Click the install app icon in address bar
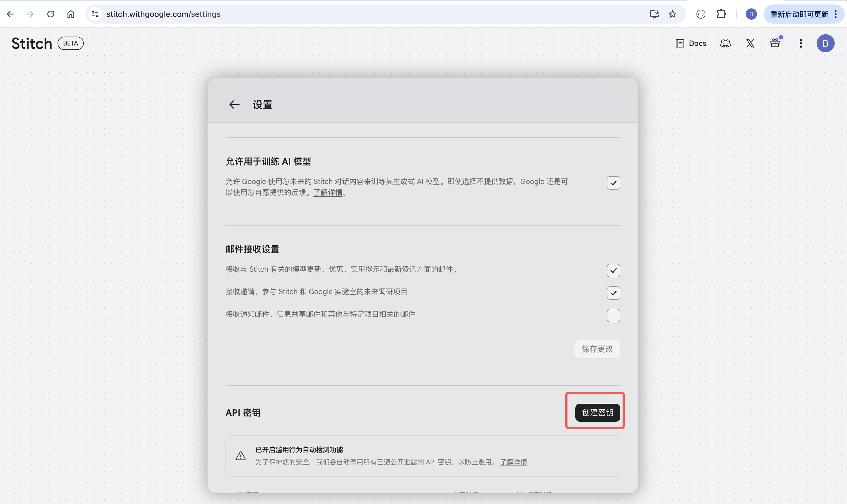 coord(654,14)
